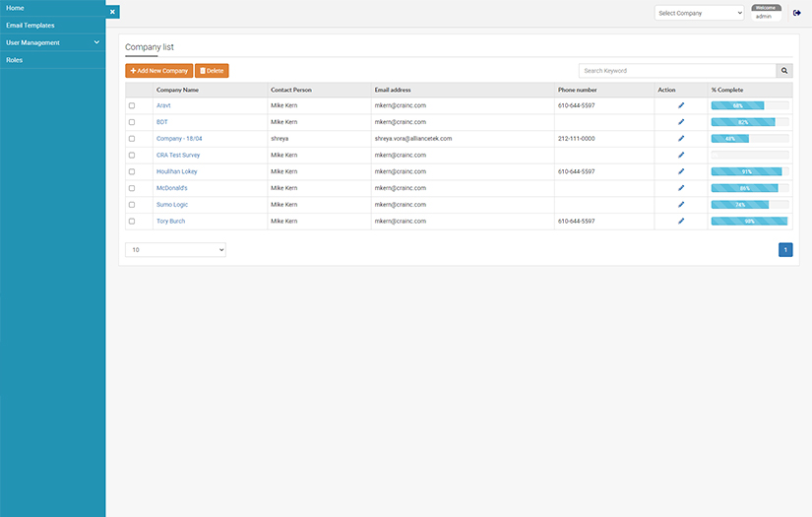
Task: Click the edit pencil for McDonald's row
Action: [x=681, y=188]
